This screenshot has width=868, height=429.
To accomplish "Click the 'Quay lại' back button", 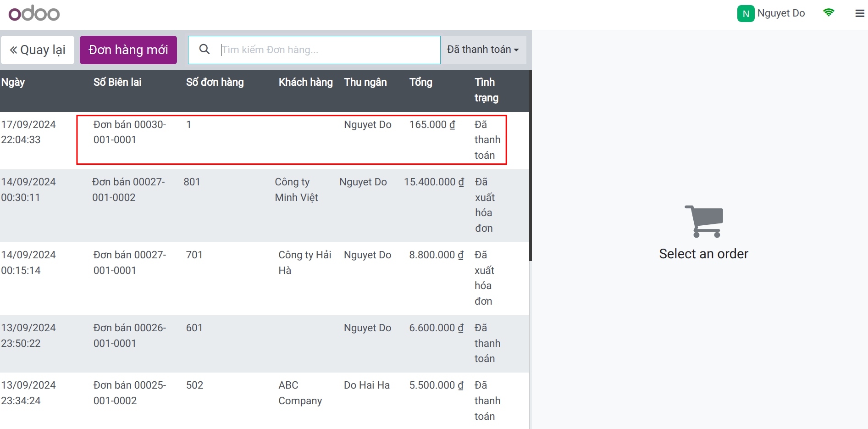I will [x=38, y=50].
